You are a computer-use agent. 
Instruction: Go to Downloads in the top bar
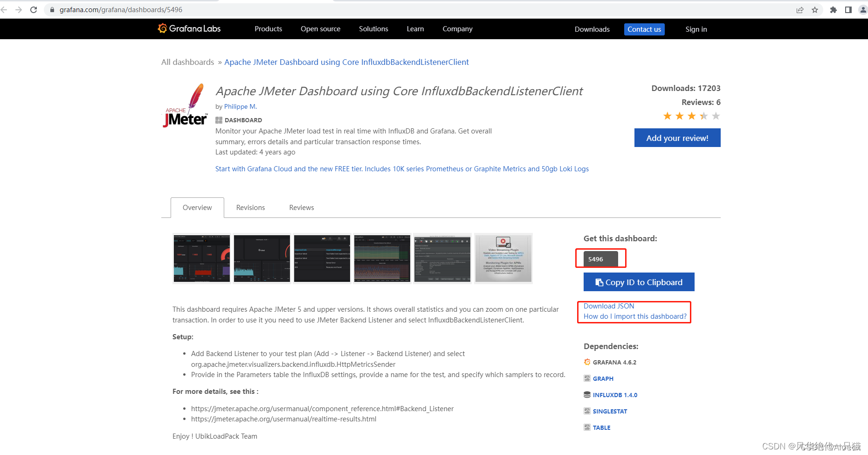point(592,29)
